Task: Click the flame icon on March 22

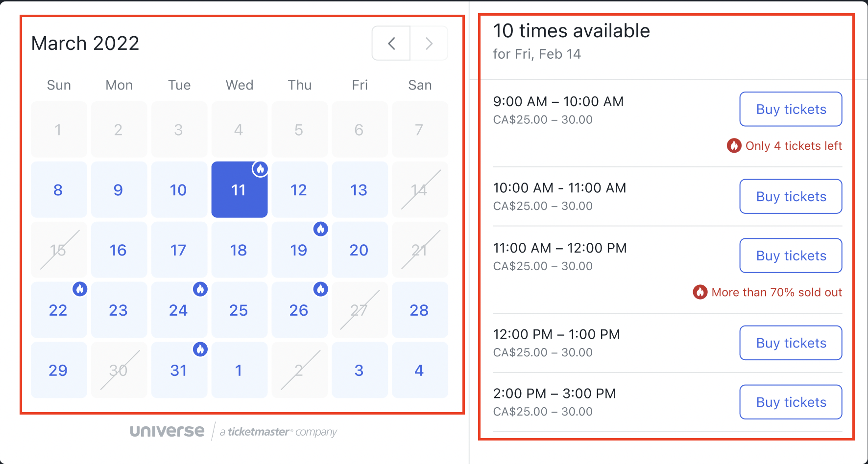Action: point(80,289)
